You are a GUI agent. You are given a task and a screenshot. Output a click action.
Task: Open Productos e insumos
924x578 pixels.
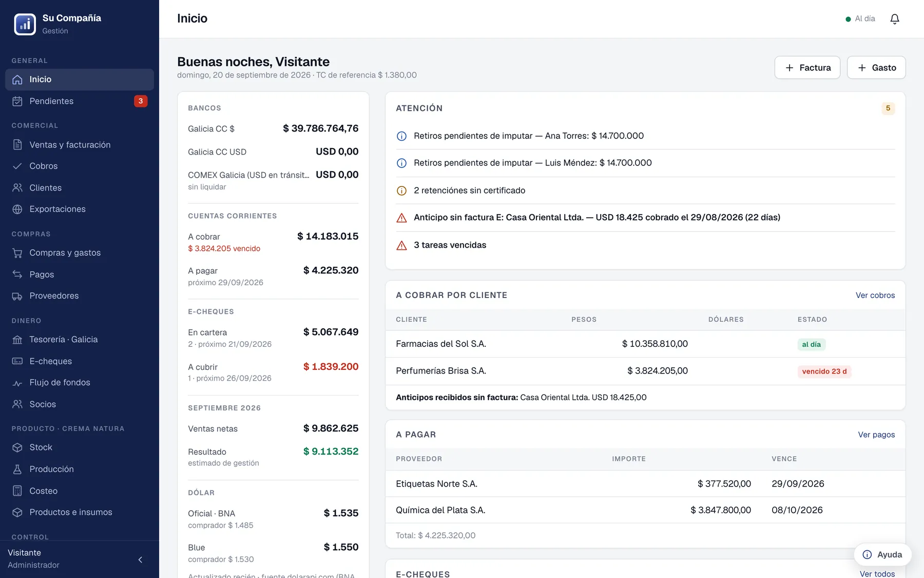point(80,512)
